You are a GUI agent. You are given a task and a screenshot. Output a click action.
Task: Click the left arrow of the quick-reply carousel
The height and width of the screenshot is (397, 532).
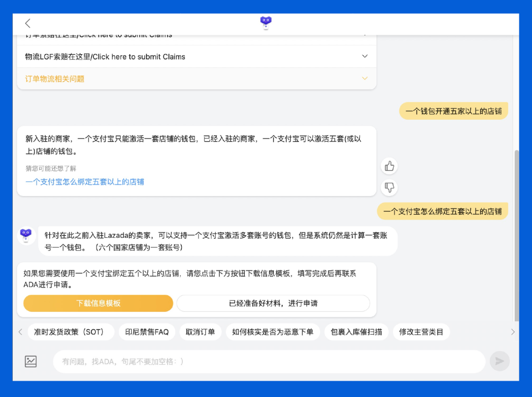pyautogui.click(x=20, y=332)
